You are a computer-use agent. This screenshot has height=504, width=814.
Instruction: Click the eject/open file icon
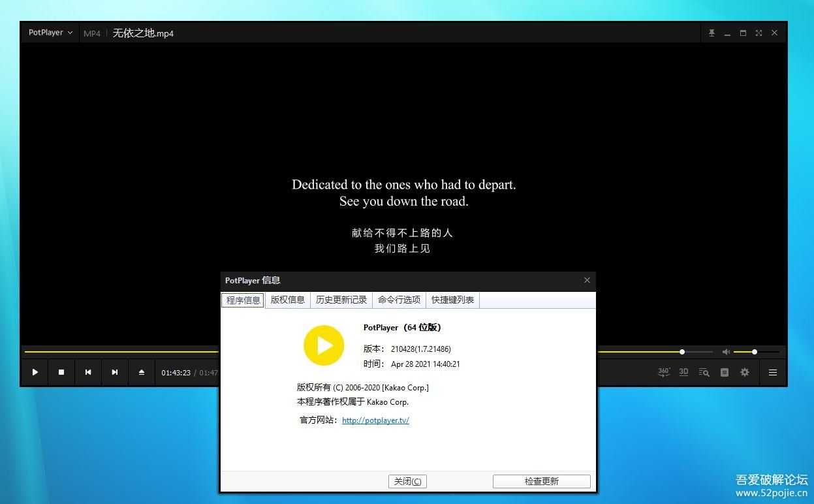coord(142,372)
